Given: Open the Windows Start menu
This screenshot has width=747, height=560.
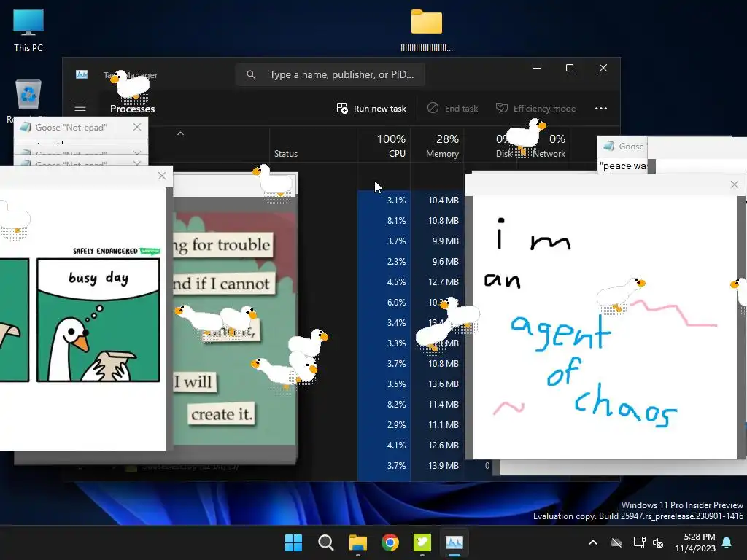Looking at the screenshot, I should (x=293, y=542).
